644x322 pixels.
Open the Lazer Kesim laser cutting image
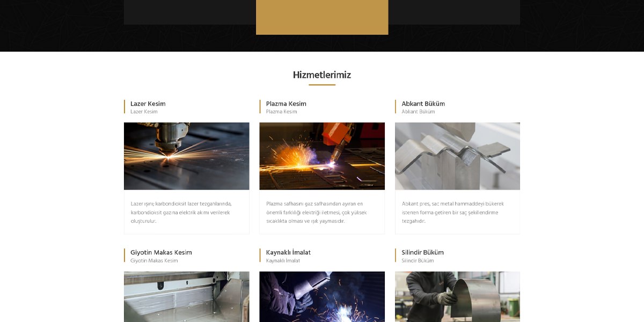(186, 156)
